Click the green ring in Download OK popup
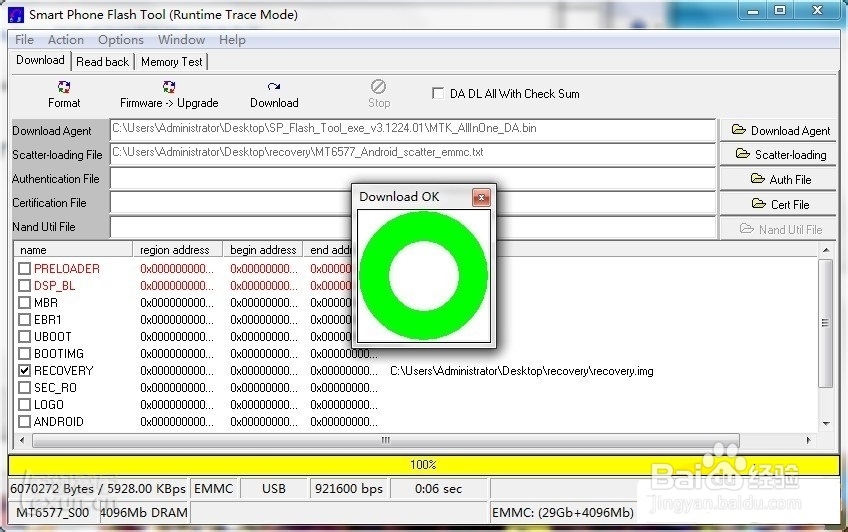This screenshot has height=532, width=848. tap(423, 275)
